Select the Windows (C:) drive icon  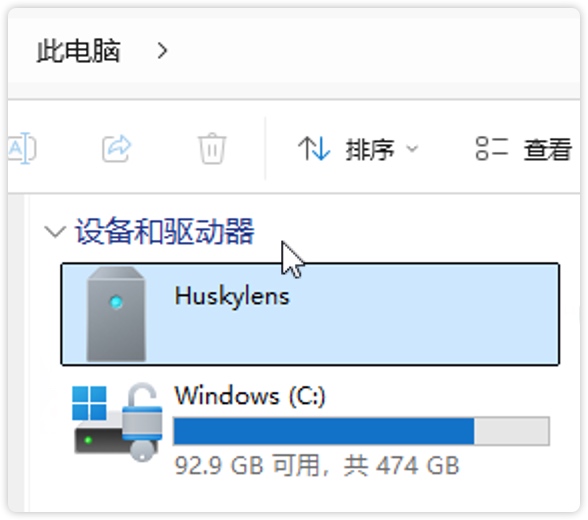(x=117, y=422)
